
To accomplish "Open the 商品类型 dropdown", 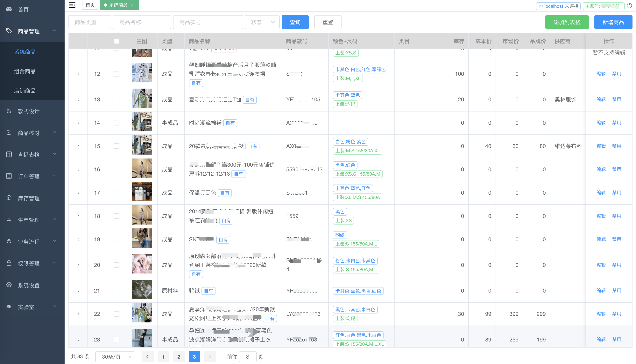I will [90, 22].
